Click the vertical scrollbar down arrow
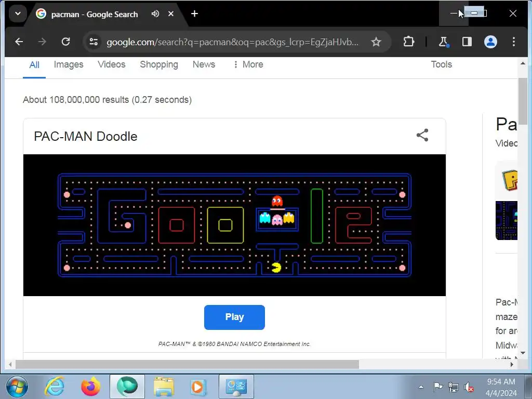 523,353
